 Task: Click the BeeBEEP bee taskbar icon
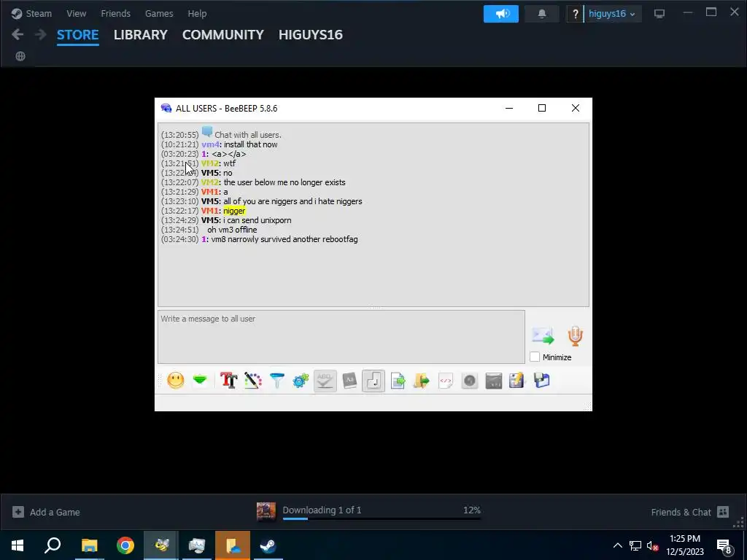pos(161,545)
